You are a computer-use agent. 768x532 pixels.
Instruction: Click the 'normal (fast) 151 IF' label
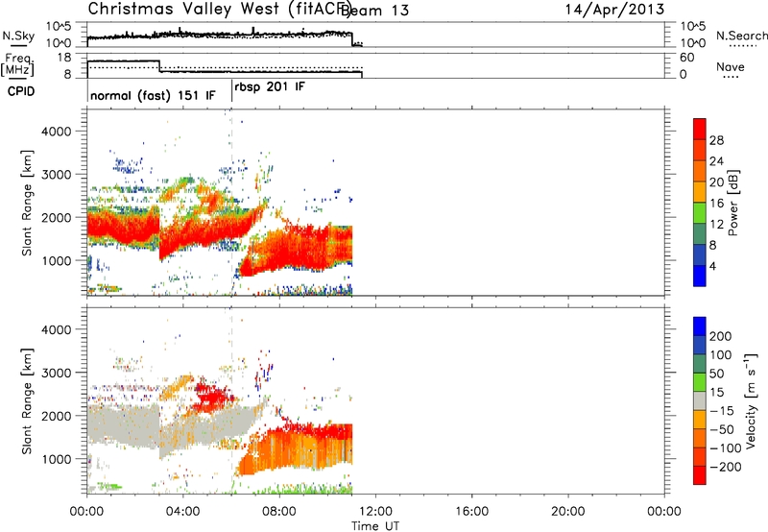click(x=153, y=95)
